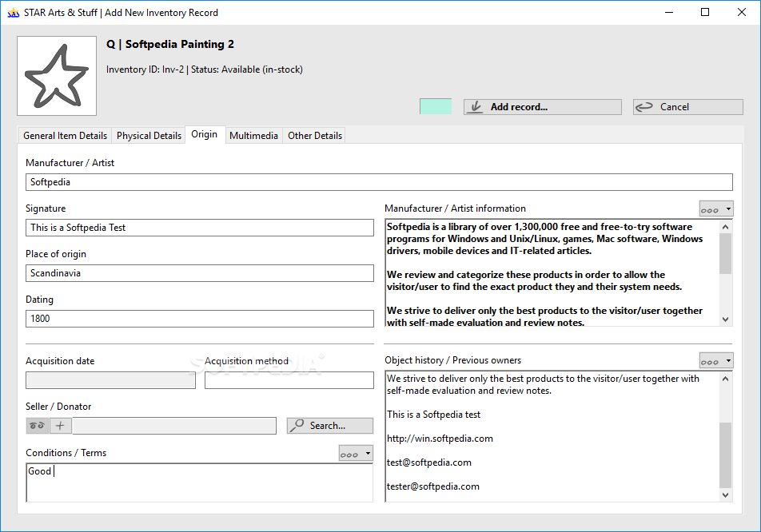Viewport: 761px width, 532px height.
Task: Click the Seller / Donator text field
Action: 174,426
